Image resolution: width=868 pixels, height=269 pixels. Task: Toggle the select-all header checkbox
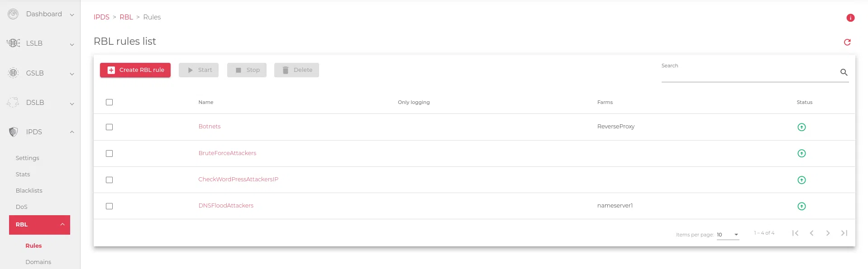(x=109, y=102)
